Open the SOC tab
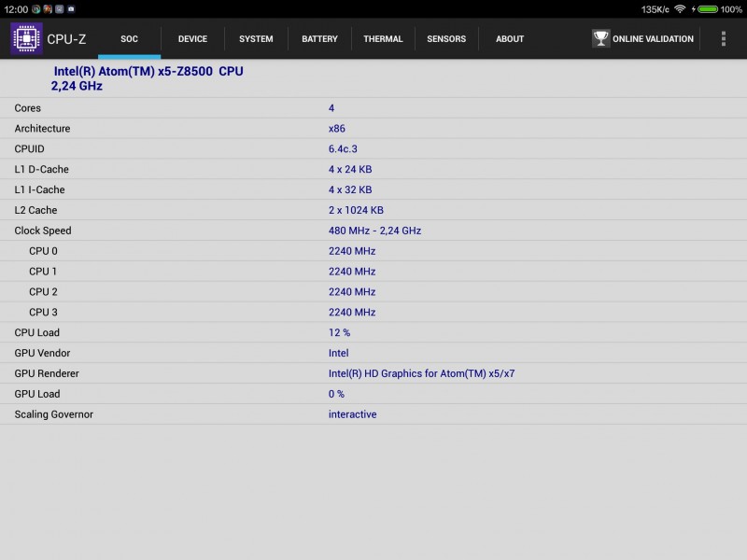The height and width of the screenshot is (560, 747). (129, 39)
